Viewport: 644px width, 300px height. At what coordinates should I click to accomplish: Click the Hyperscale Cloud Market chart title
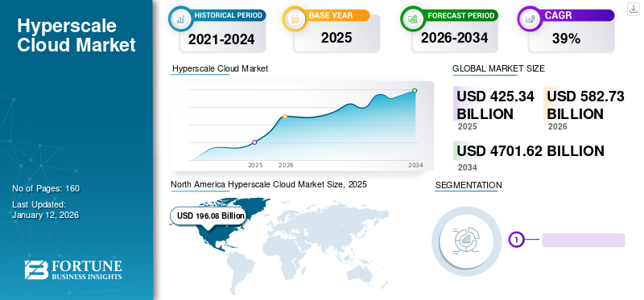tap(220, 68)
